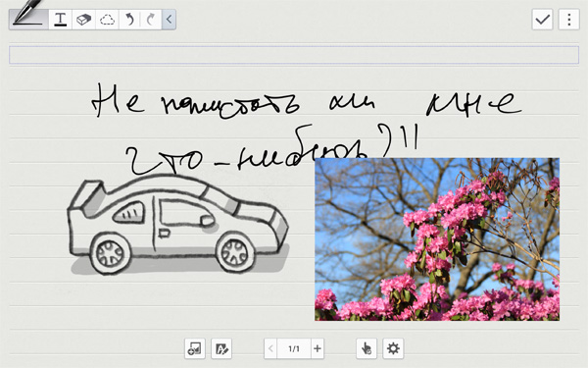Click the 1/1 page indicator
Screen dimensions: 588x368
click(294, 348)
